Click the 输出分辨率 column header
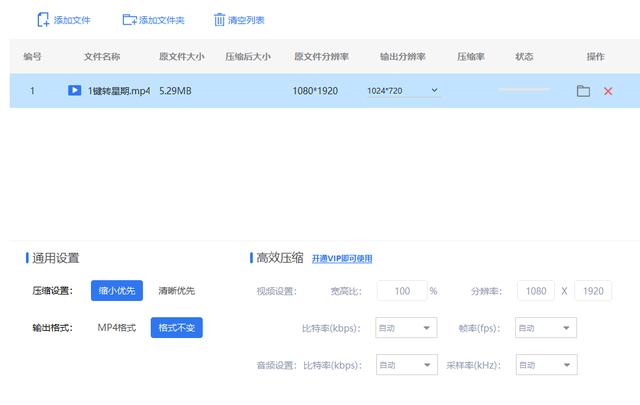The image size is (640, 405). click(x=402, y=56)
